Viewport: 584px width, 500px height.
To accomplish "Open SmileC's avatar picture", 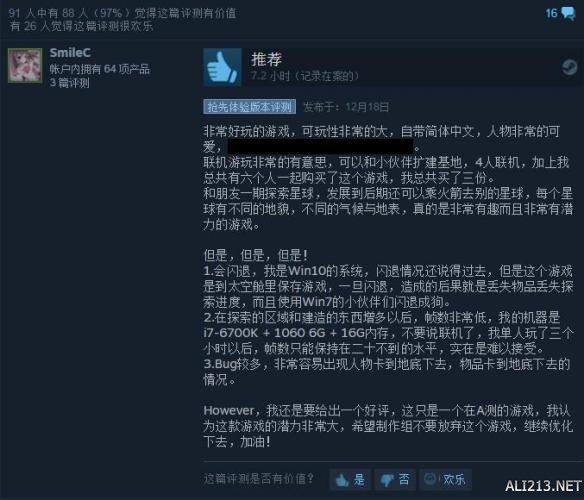I will [25, 66].
